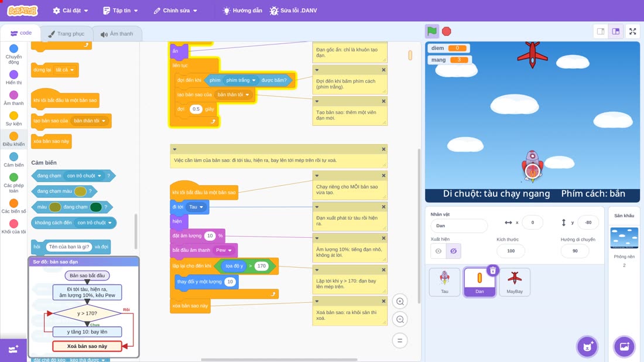The image size is (644, 362).
Task: Zoom in on the code workspace
Action: point(400,301)
